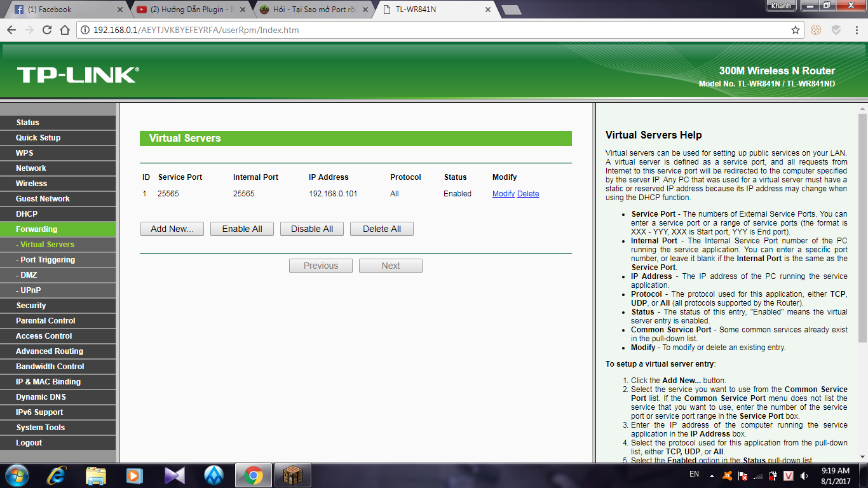Modify the virtual server entry for port 25565
The width and height of the screenshot is (868, 488).
pos(503,194)
